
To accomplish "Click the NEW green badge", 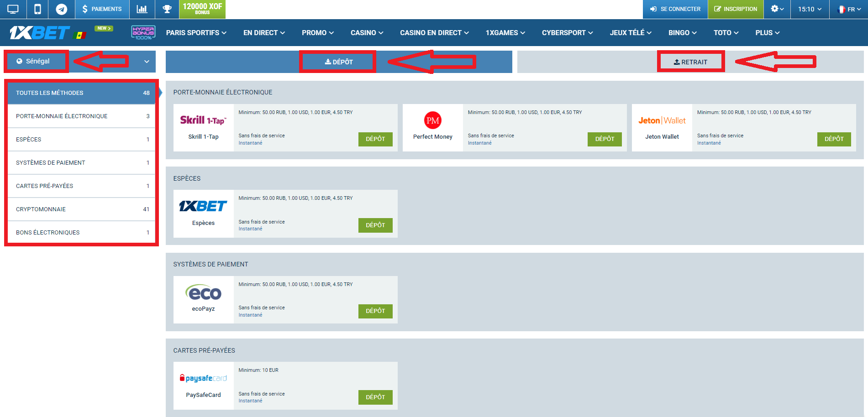I will click(x=104, y=28).
